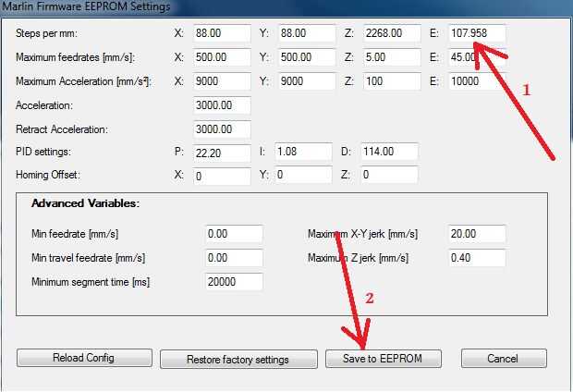Click the Advanced Variables heading

[86, 203]
